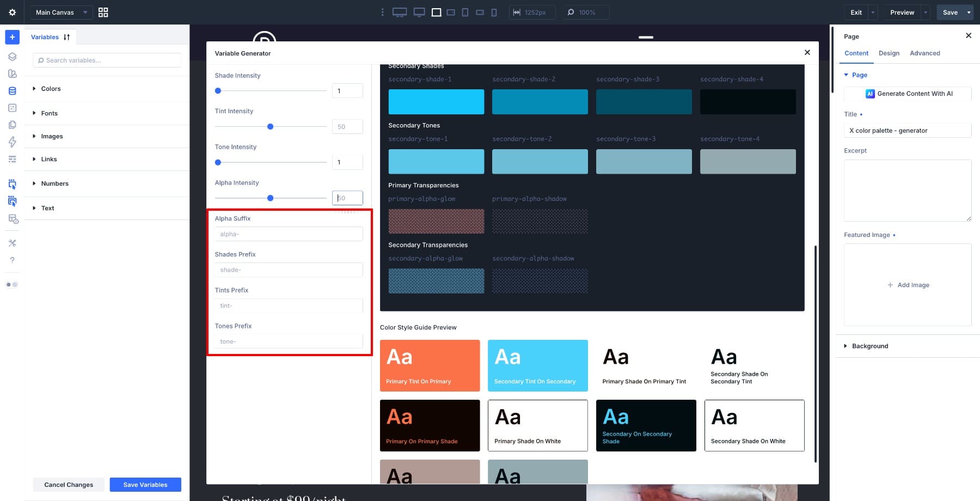
Task: Close the Variable Generator dialog
Action: pyautogui.click(x=807, y=52)
